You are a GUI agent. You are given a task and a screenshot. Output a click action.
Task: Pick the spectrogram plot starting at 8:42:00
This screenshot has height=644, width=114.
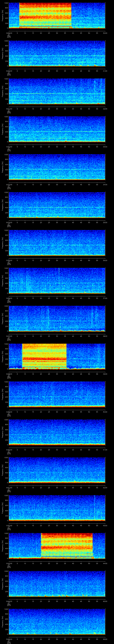click(57, 508)
